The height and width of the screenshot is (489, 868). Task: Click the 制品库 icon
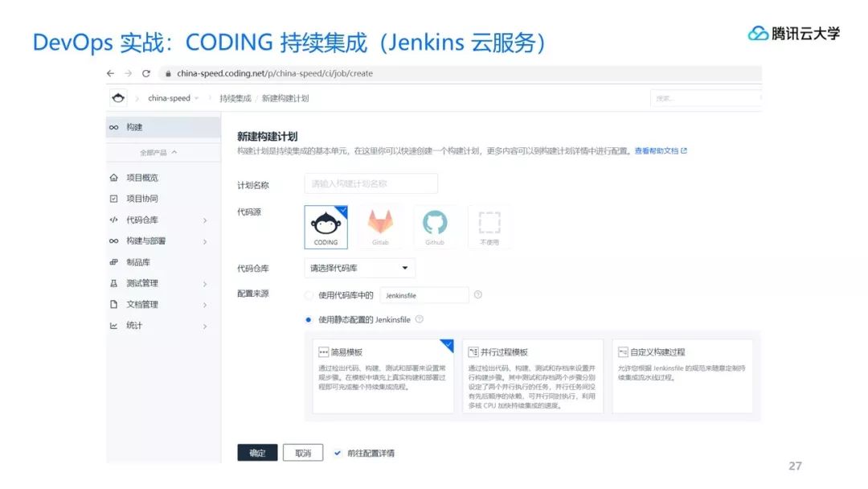coord(113,262)
